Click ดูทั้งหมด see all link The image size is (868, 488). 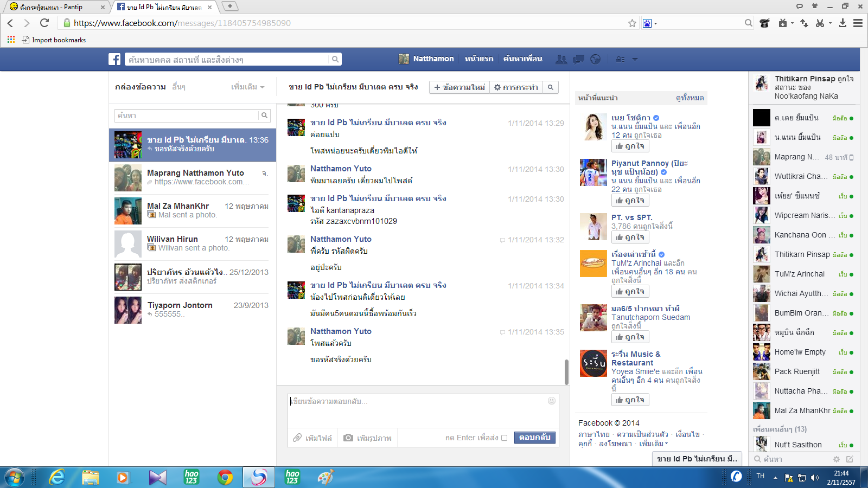tap(690, 98)
